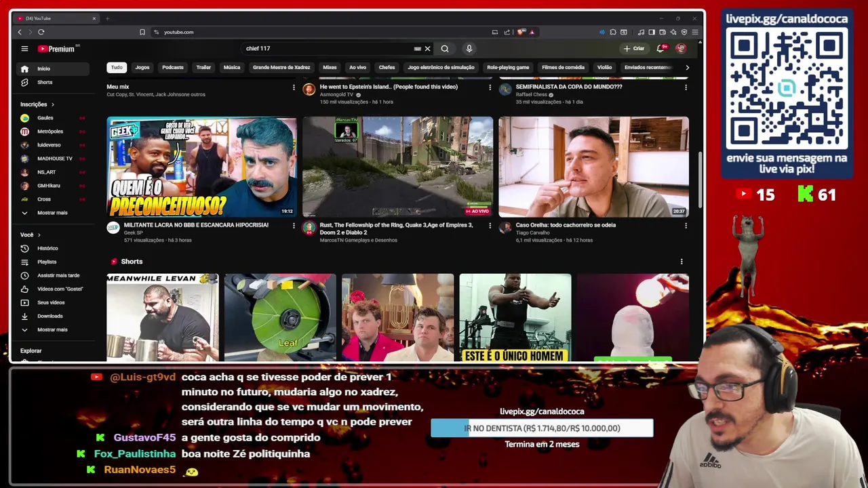Open notifications bell with 9+ badge
This screenshot has width=868, height=488.
[x=660, y=49]
